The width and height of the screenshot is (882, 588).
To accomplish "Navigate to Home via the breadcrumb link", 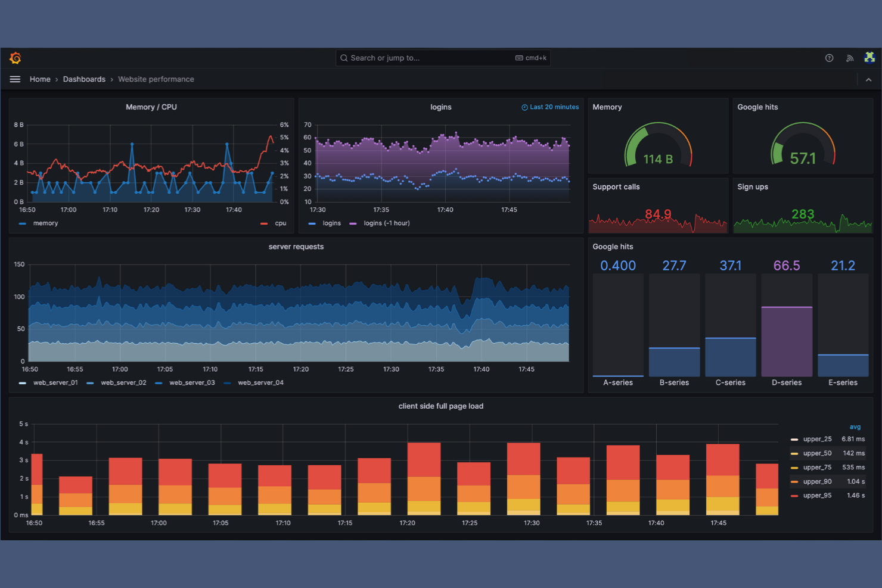I will (x=40, y=79).
